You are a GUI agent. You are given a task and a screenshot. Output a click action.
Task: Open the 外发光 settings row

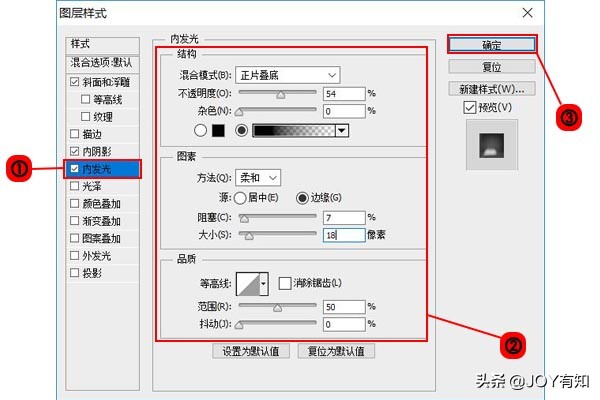point(97,255)
